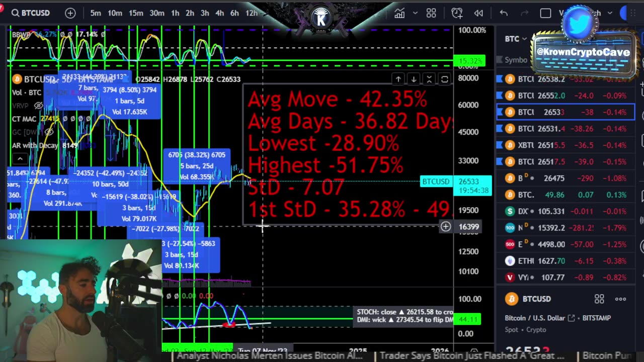Sort the watchlist by the Symbol column
Viewport: 644px width, 362px height.
[x=516, y=60]
